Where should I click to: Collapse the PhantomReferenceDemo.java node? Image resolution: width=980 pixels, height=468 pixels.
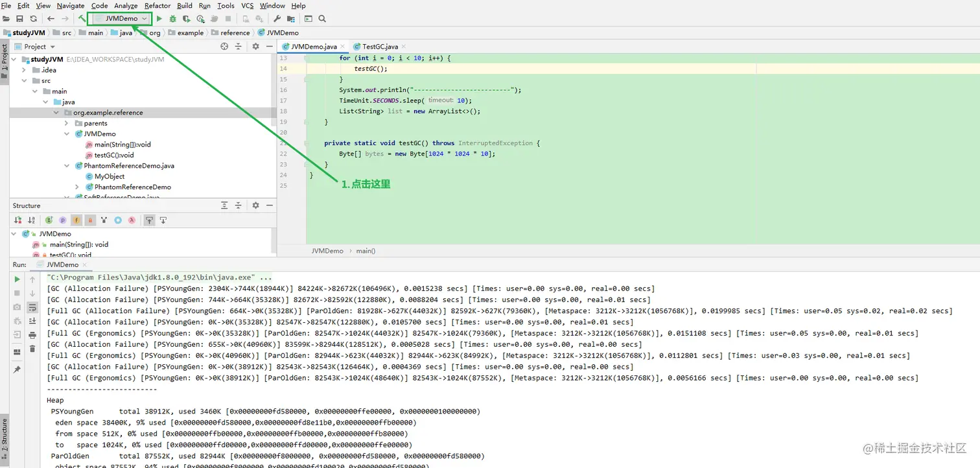[67, 166]
